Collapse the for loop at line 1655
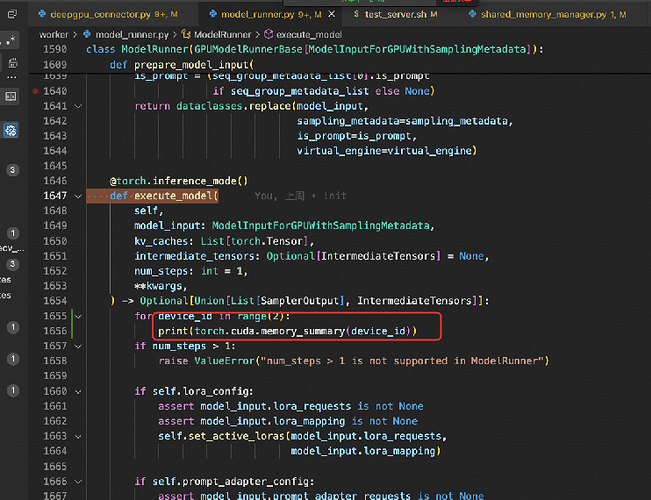Viewport: 651px width, 500px height. click(x=78, y=316)
